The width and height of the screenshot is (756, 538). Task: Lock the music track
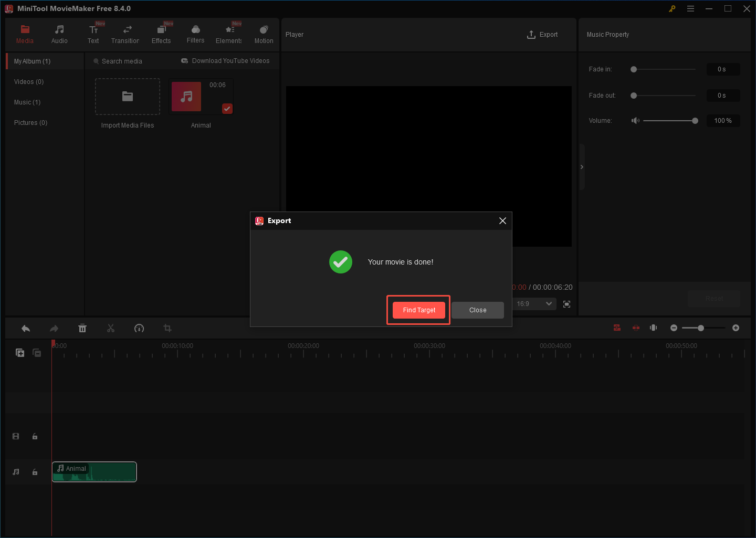[x=35, y=472]
